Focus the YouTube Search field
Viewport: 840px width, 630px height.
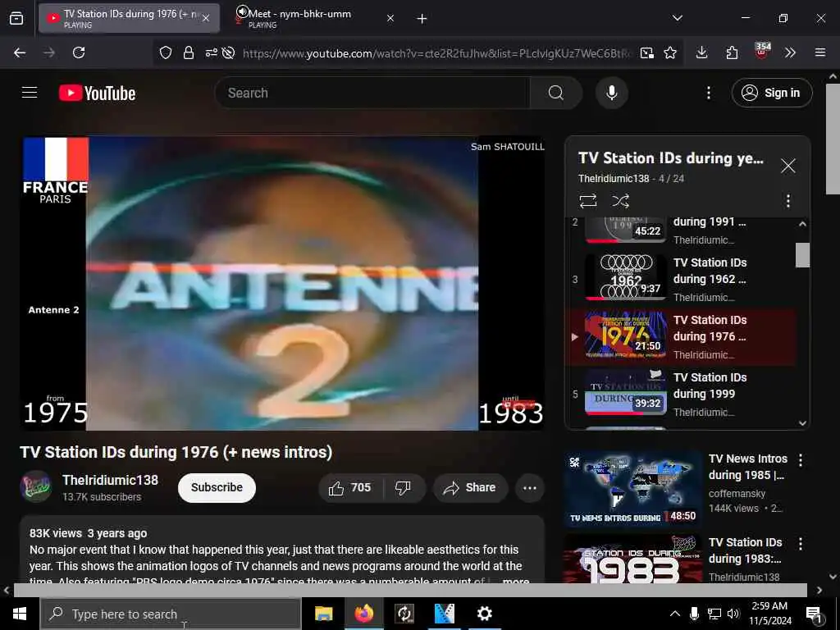373,93
